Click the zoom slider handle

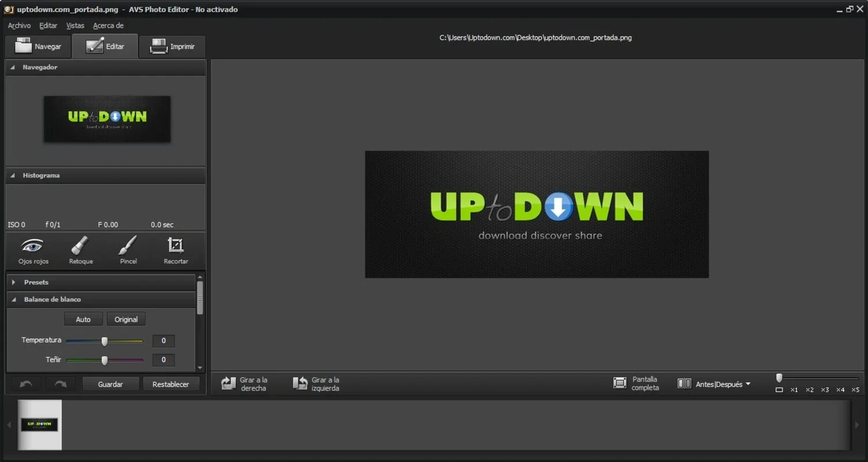click(779, 378)
